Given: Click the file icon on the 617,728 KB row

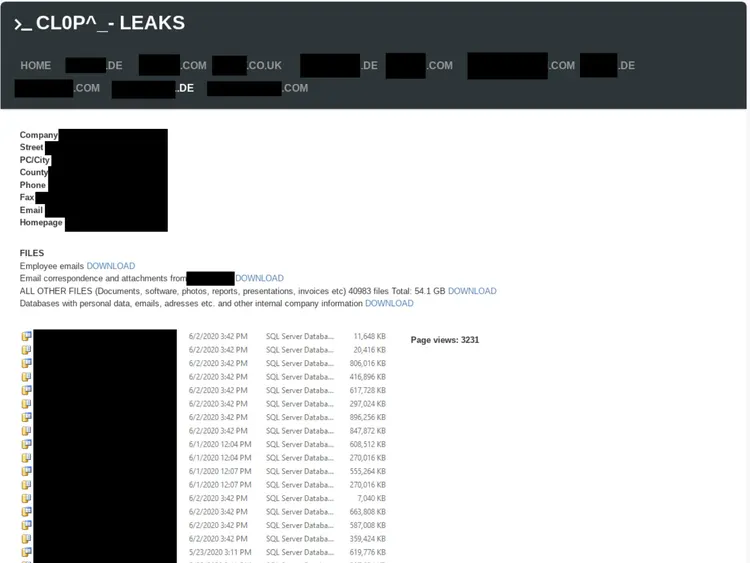Looking at the screenshot, I should pyautogui.click(x=27, y=390).
